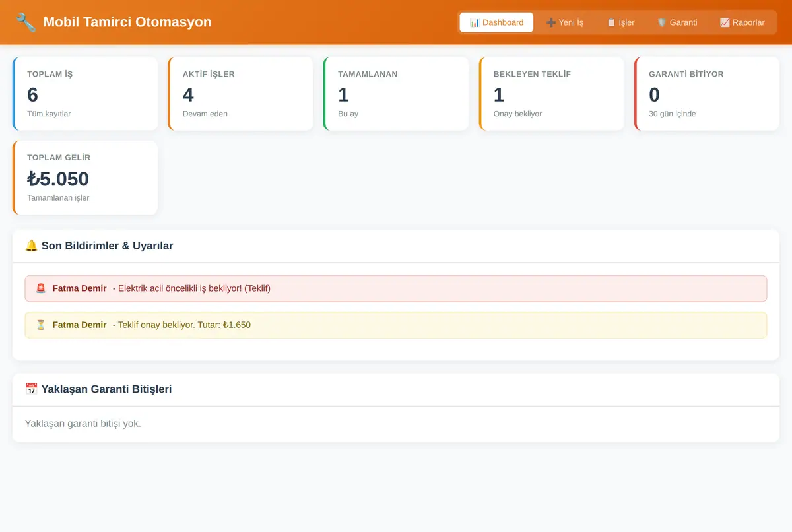
Task: Click the Mobil Tamirci Otomasyon title
Action: click(127, 22)
